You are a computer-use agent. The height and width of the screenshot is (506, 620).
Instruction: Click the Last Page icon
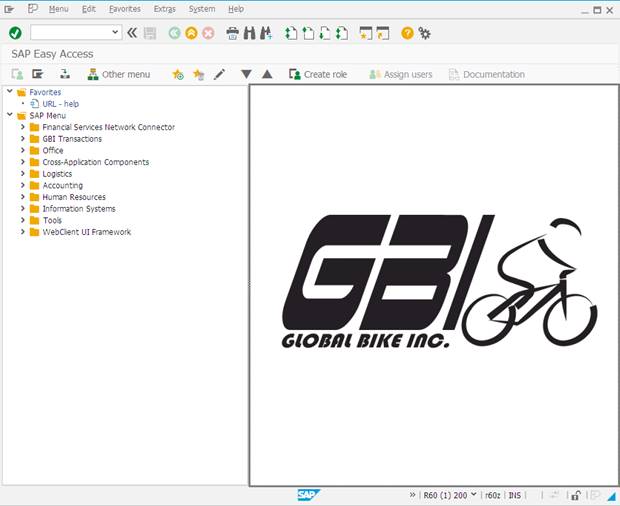pyautogui.click(x=342, y=33)
